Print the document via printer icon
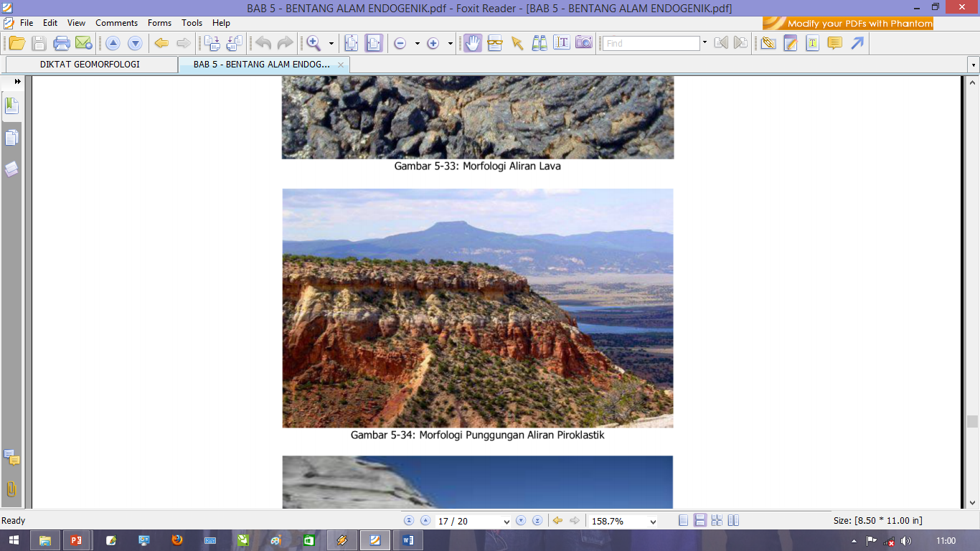This screenshot has width=980, height=551. [62, 43]
